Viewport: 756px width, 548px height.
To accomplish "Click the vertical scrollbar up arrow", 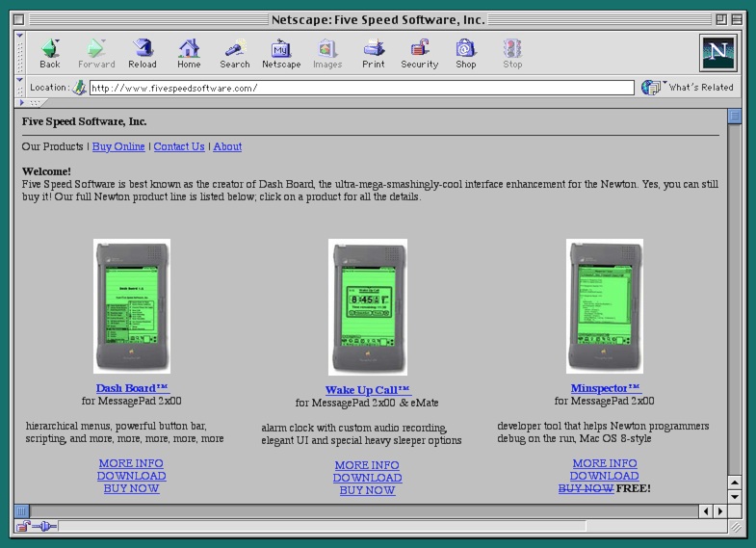I will 734,483.
